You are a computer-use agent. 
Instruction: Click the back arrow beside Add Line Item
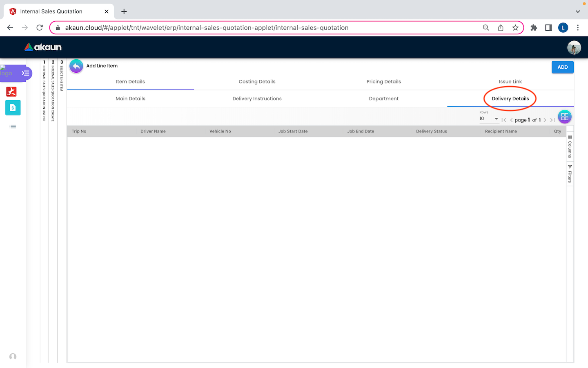[x=76, y=66]
